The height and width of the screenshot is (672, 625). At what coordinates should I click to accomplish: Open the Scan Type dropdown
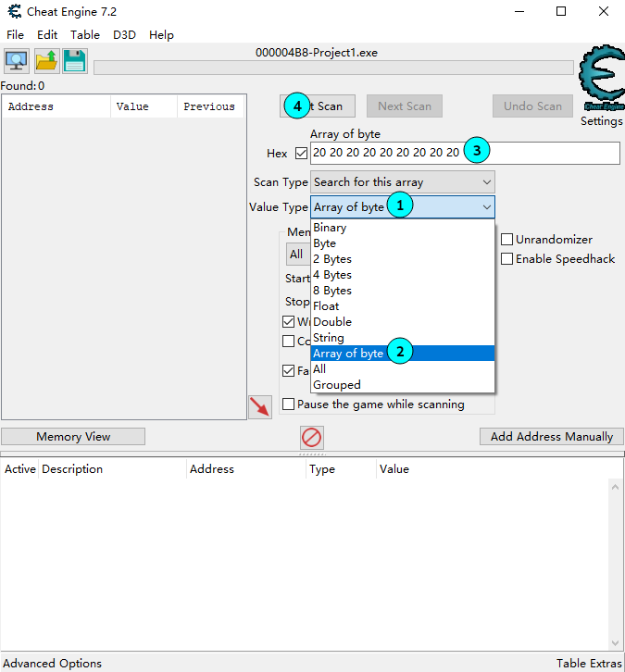click(403, 182)
